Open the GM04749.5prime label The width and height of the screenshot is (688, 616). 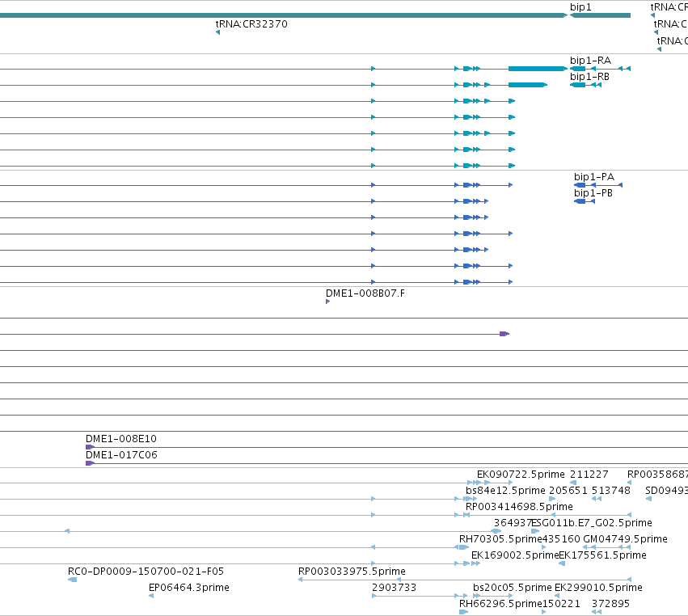(625, 538)
